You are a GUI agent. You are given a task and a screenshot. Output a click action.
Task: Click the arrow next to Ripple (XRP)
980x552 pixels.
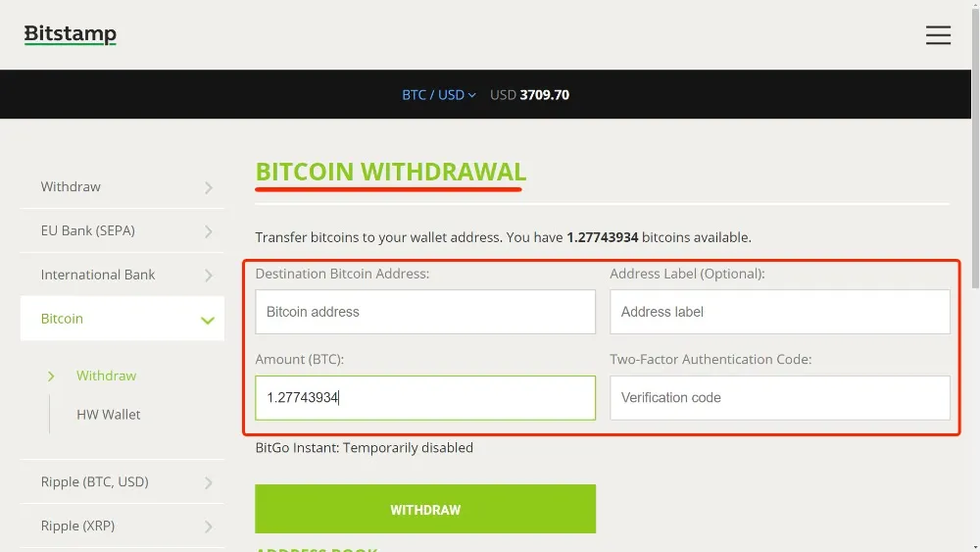pos(209,527)
